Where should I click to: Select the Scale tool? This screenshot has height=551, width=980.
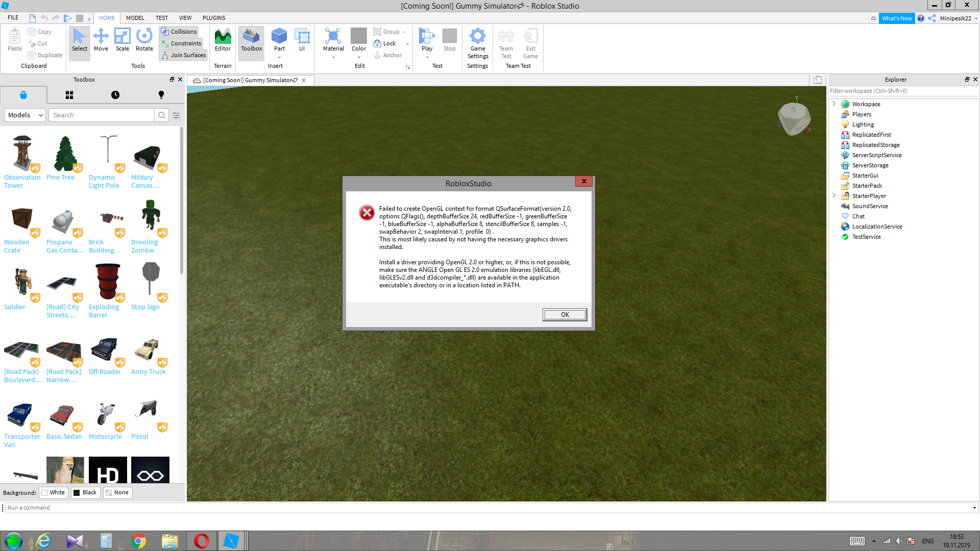coord(122,39)
